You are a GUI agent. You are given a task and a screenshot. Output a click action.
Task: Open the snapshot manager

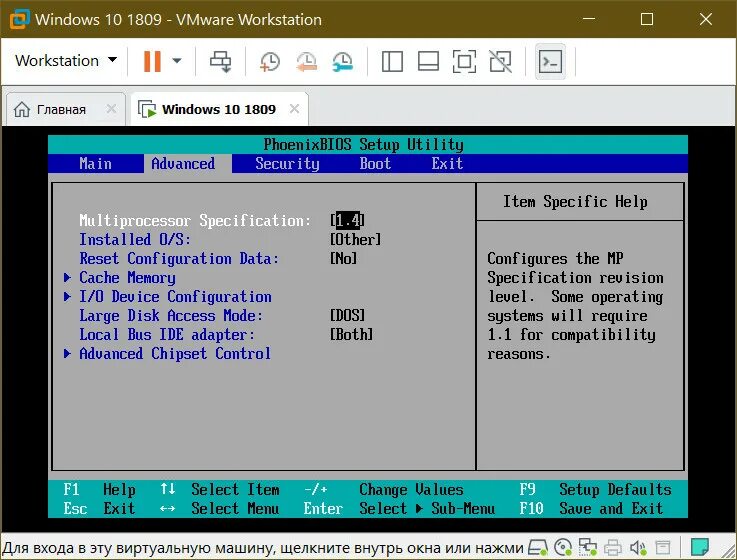click(x=343, y=62)
